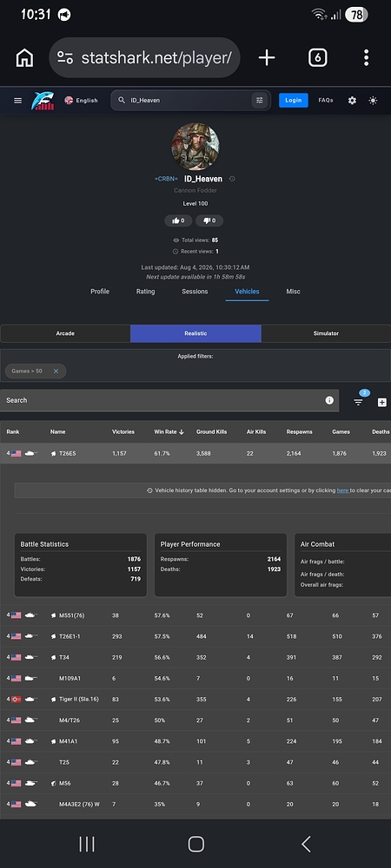This screenshot has width=391, height=868.
Task: Click the add column plus icon
Action: (382, 403)
